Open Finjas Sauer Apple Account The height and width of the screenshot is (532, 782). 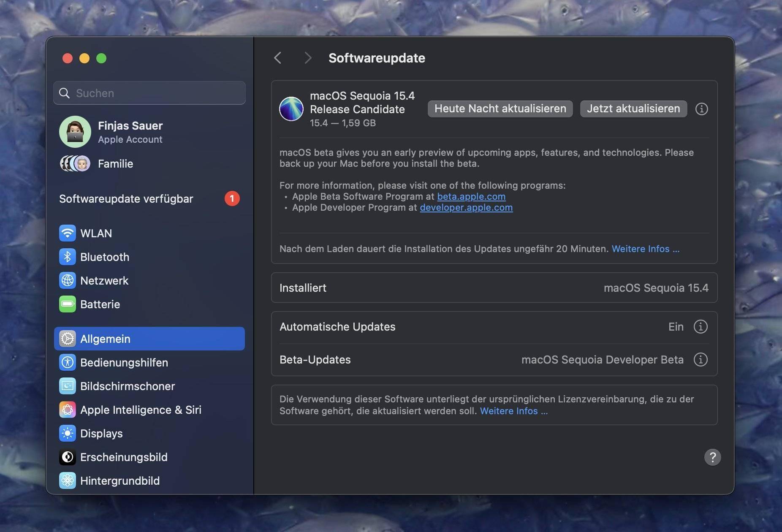(x=149, y=132)
